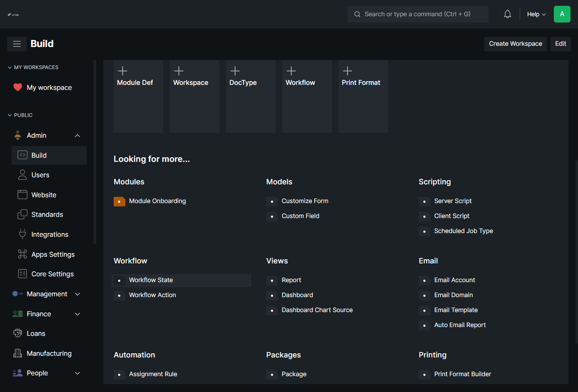This screenshot has width=578, height=392.
Task: Click the Apps Settings command icon
Action: (22, 254)
